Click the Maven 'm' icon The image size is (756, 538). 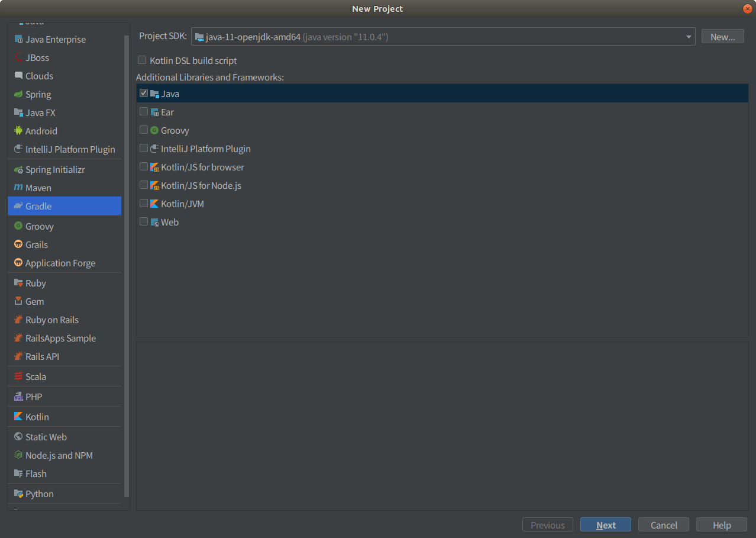click(x=18, y=188)
